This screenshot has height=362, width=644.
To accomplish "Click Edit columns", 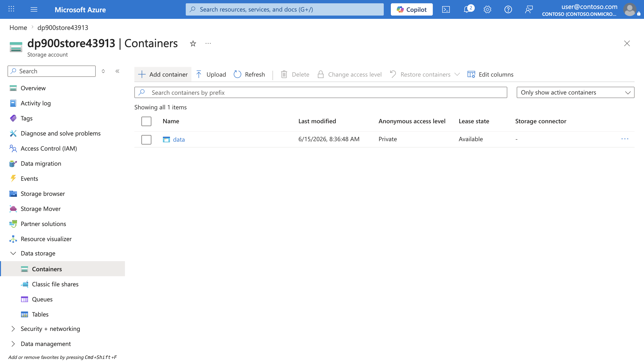I will (x=490, y=74).
